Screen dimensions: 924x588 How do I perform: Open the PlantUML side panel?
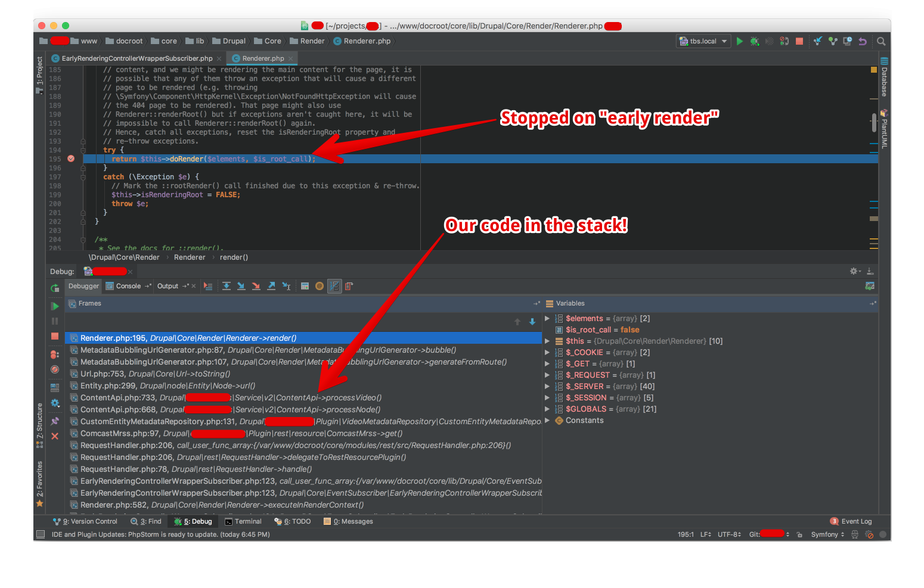pyautogui.click(x=884, y=128)
